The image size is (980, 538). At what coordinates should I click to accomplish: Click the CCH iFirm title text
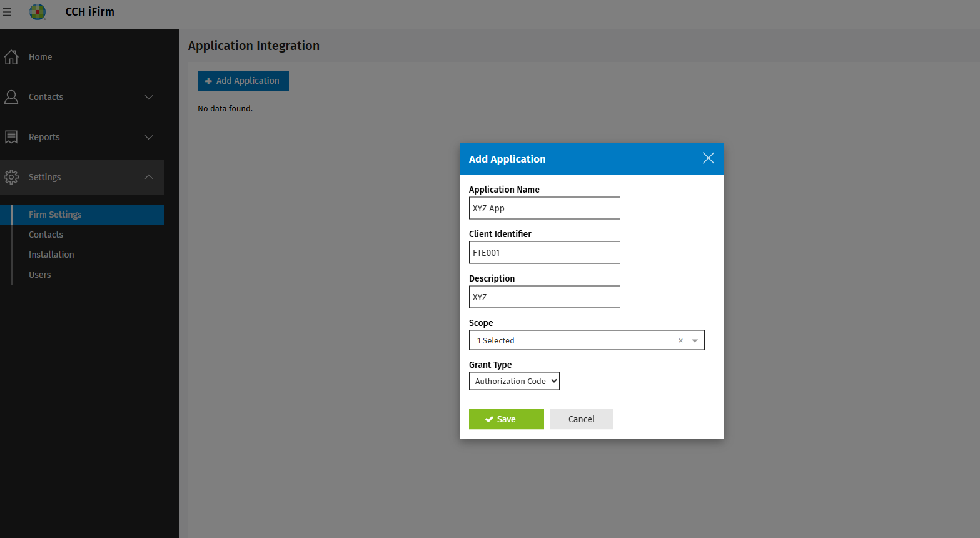90,12
